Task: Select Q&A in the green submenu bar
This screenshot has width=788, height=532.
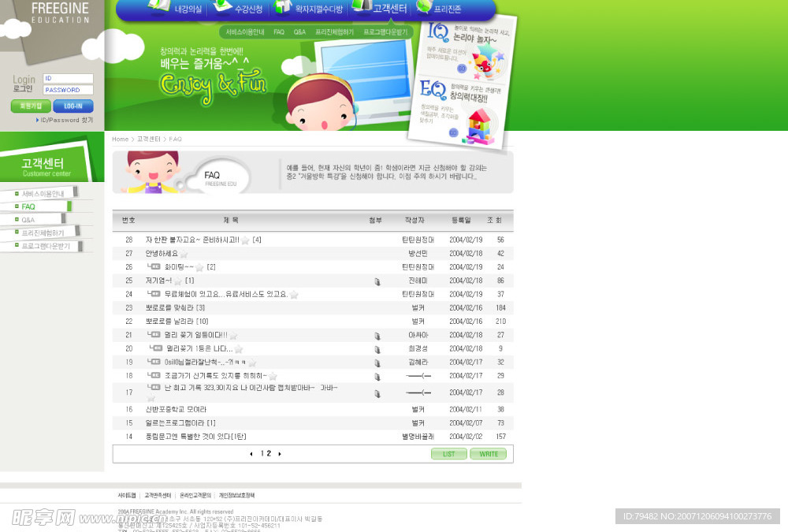Action: (x=299, y=32)
